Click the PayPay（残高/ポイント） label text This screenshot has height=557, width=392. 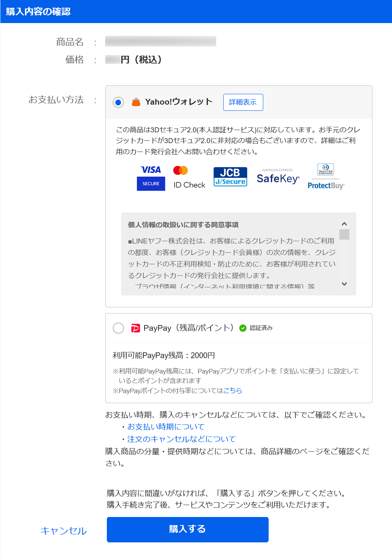coord(189,328)
